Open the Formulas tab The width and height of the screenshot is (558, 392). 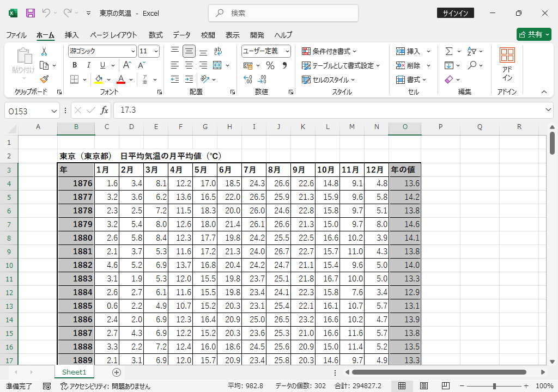coord(155,35)
